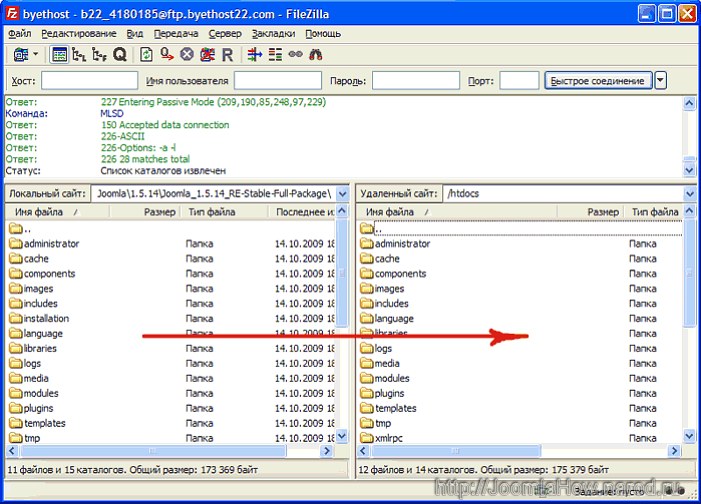The image size is (701, 504).
Task: Sort remote list by Размер column
Action: tap(591, 212)
